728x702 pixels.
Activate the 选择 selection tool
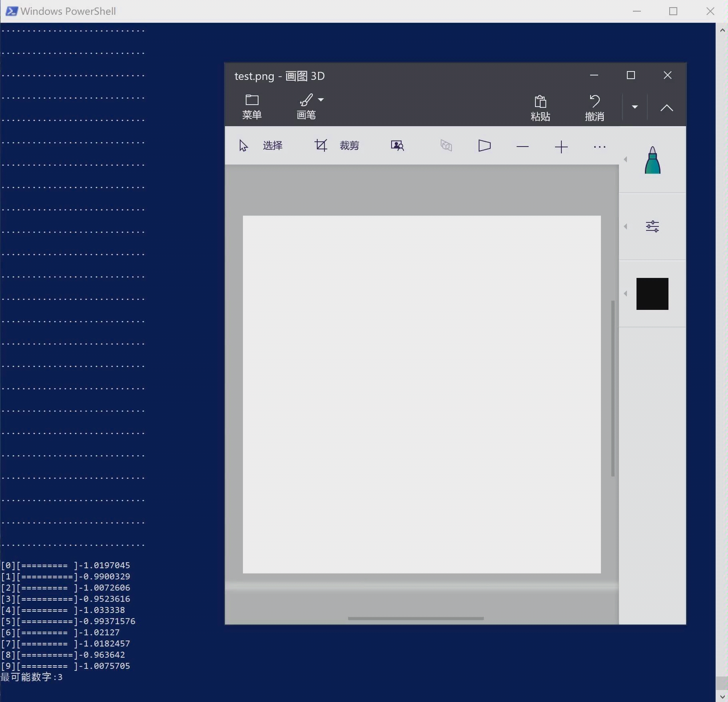pyautogui.click(x=261, y=146)
